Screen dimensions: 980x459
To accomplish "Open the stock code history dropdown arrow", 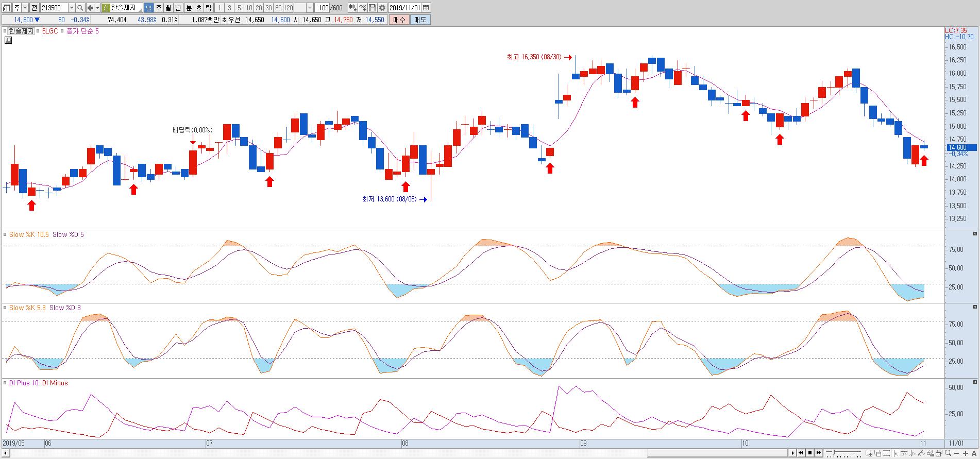I will 72,8.
